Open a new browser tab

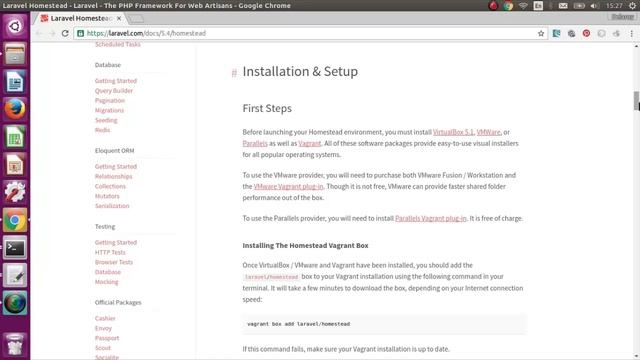click(x=136, y=19)
